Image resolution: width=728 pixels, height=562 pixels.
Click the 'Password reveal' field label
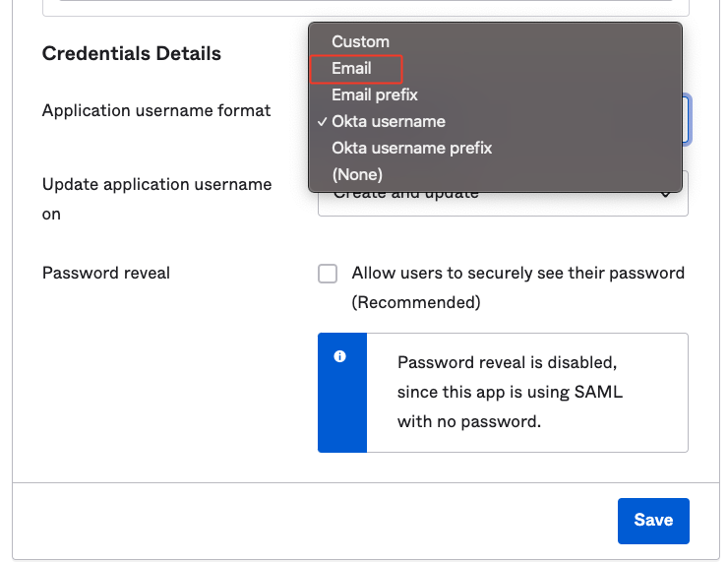[106, 273]
